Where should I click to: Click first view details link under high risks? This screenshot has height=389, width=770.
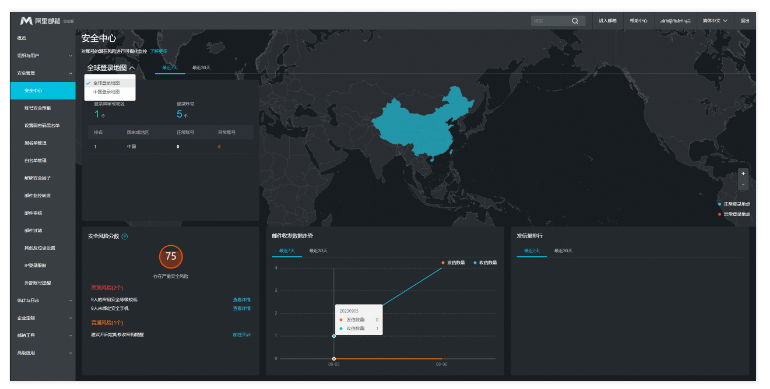coord(242,300)
